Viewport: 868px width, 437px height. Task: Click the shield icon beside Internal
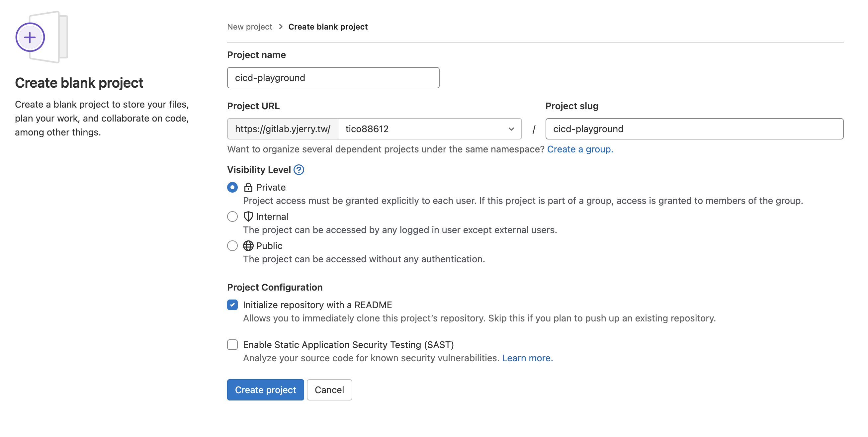tap(248, 216)
